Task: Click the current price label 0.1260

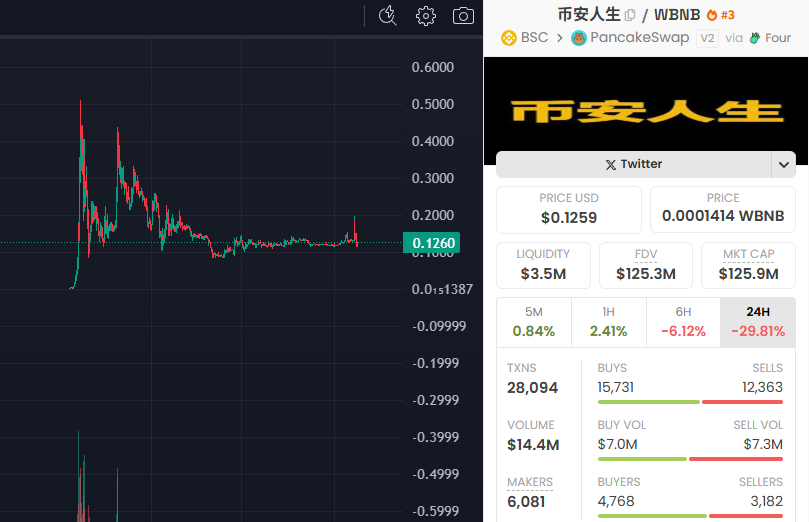Action: tap(431, 243)
